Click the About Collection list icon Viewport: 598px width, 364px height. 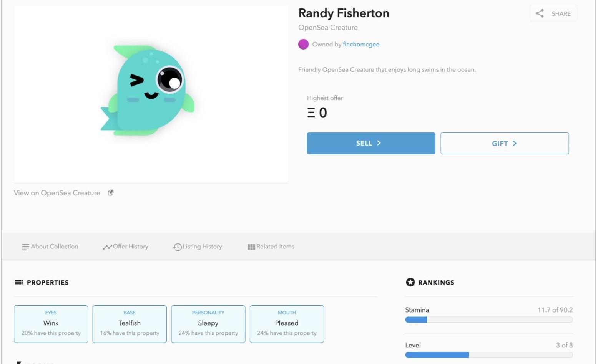[25, 247]
